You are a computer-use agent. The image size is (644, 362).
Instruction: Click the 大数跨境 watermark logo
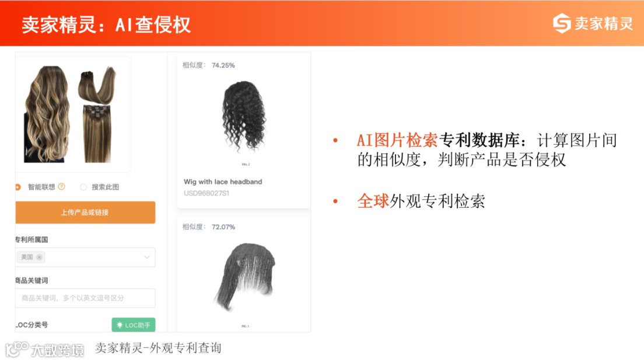[44, 350]
